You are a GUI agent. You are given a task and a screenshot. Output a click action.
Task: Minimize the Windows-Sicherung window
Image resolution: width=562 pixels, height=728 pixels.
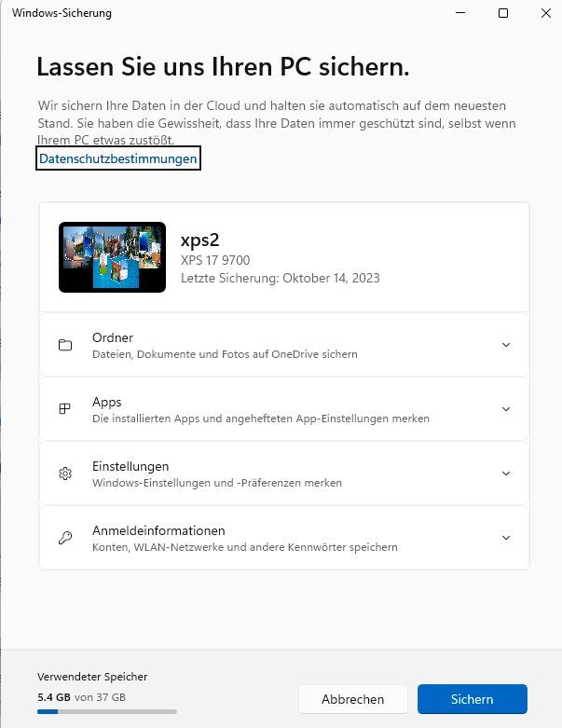pos(459,13)
